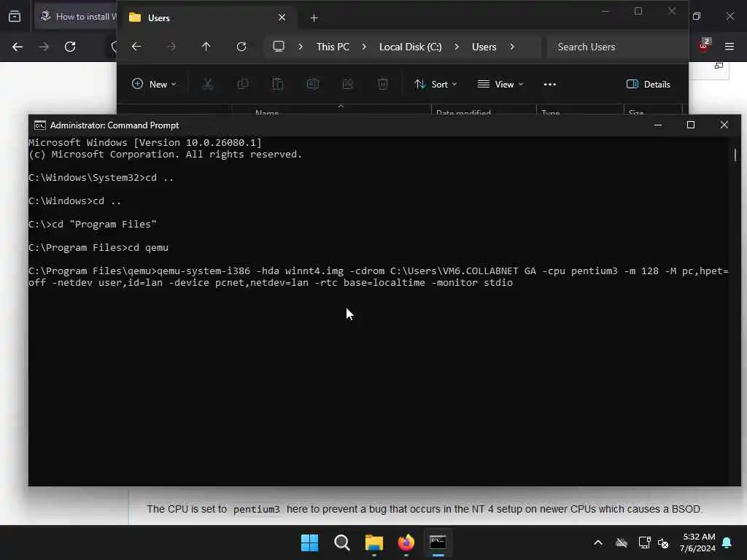Go up one folder level in File Explorer
Image resolution: width=747 pixels, height=560 pixels.
[x=206, y=47]
